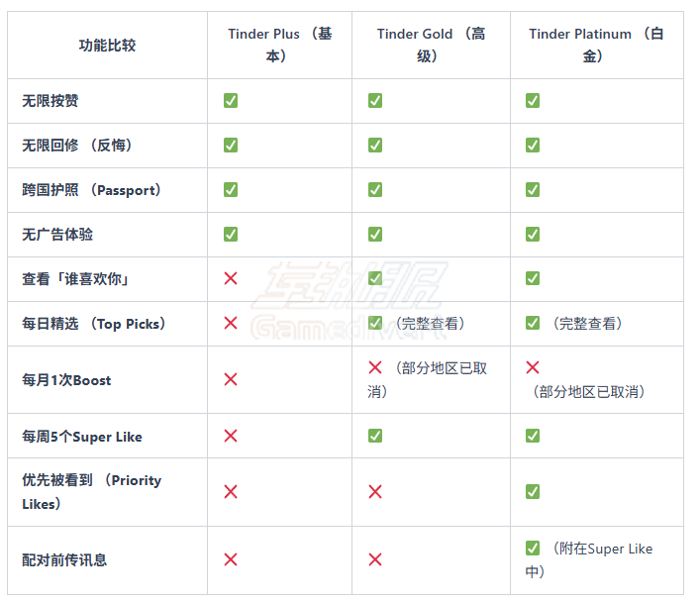Click Tinder Platinum check for 跨国护照 row

click(x=533, y=190)
